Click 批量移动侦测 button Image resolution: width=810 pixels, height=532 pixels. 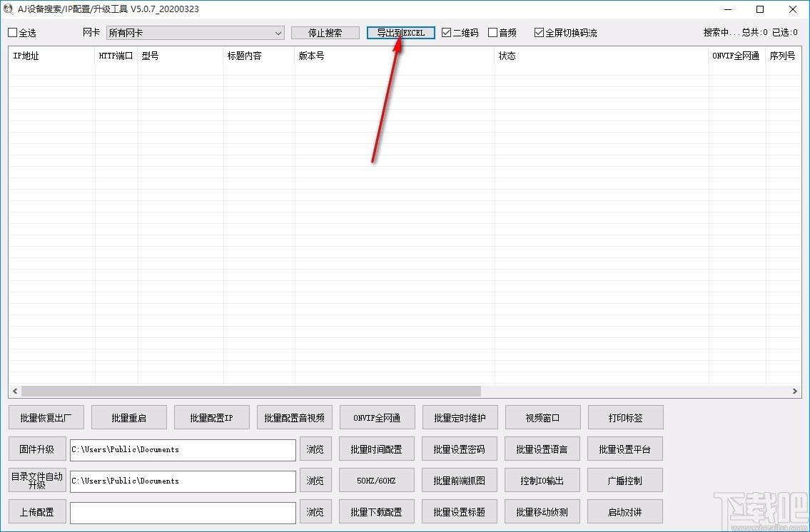(542, 512)
